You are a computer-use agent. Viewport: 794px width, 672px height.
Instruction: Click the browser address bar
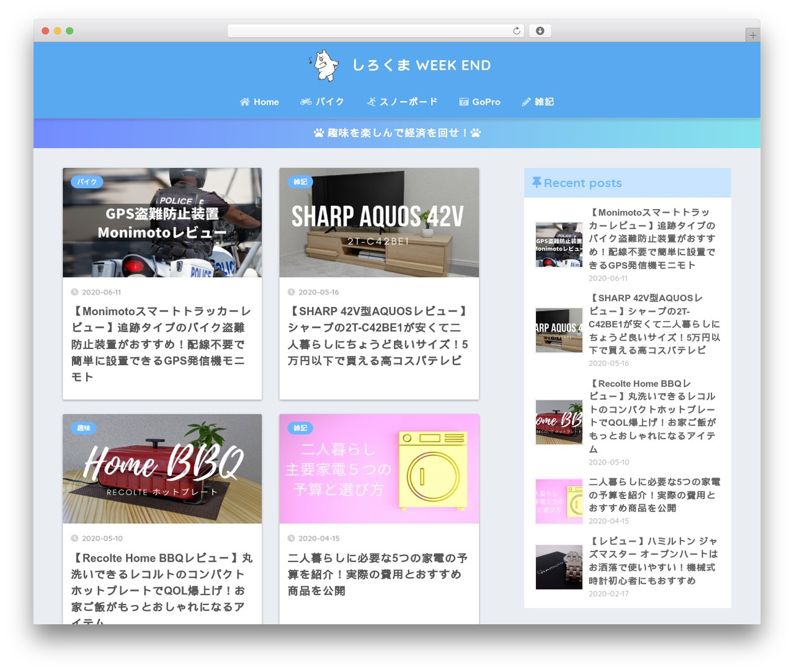(x=375, y=31)
